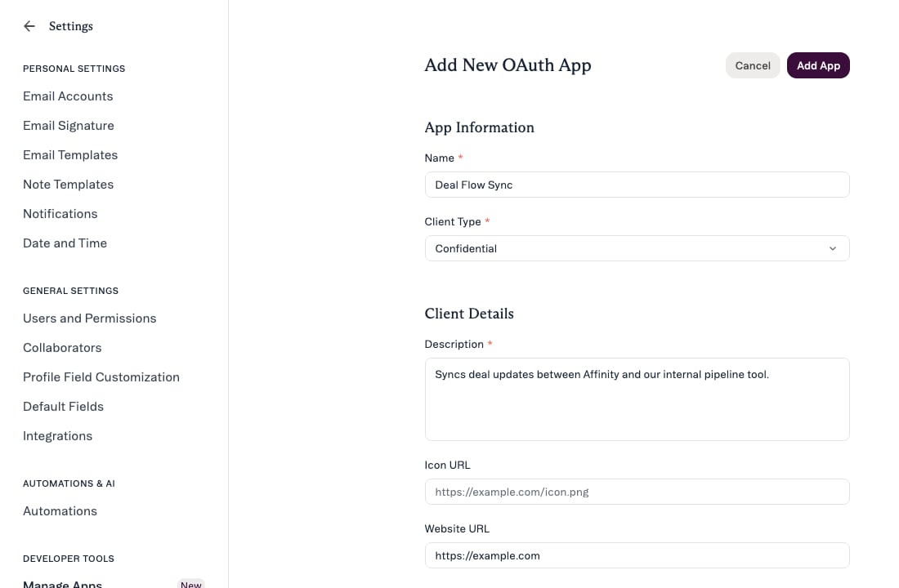
Task: Go to Default Fields settings
Action: pyautogui.click(x=63, y=407)
